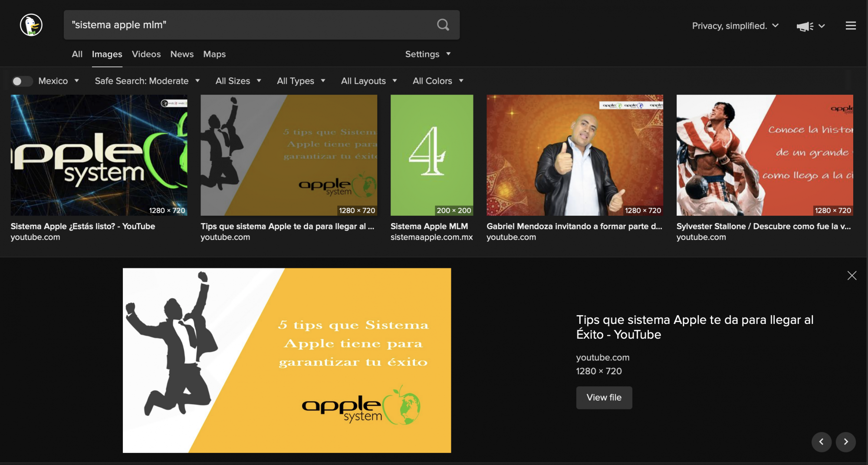868x465 pixels.
Task: Click the View file button
Action: [604, 398]
